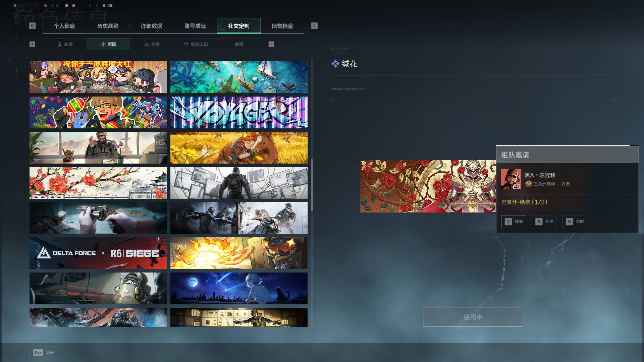The image size is (644, 362).
Task: Click the D key next sub-tab icon
Action: [271, 44]
